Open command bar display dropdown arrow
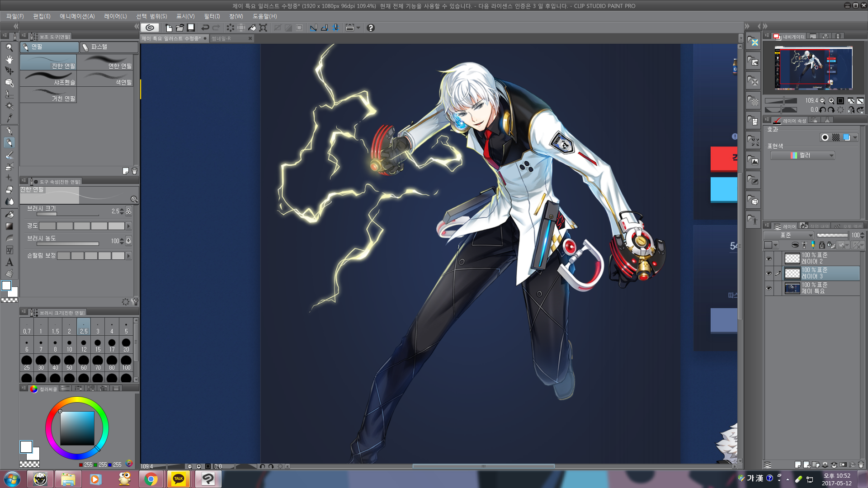Image resolution: width=868 pixels, height=488 pixels. pyautogui.click(x=359, y=28)
